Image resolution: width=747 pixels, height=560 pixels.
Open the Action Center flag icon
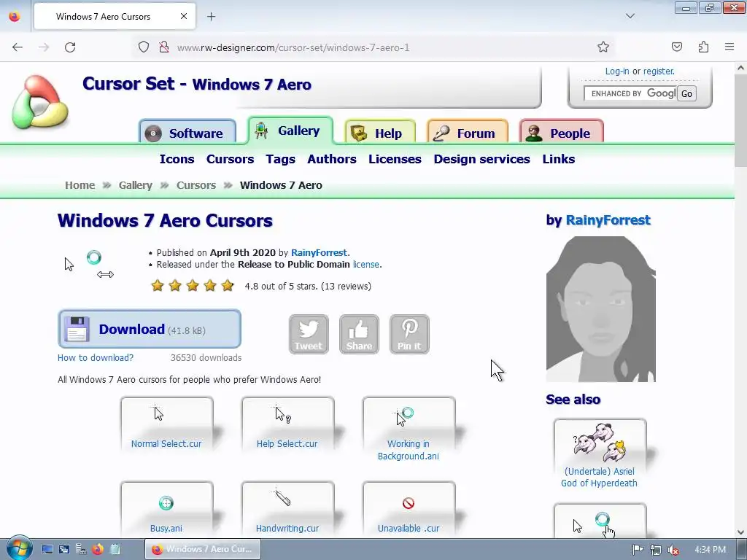(x=638, y=550)
